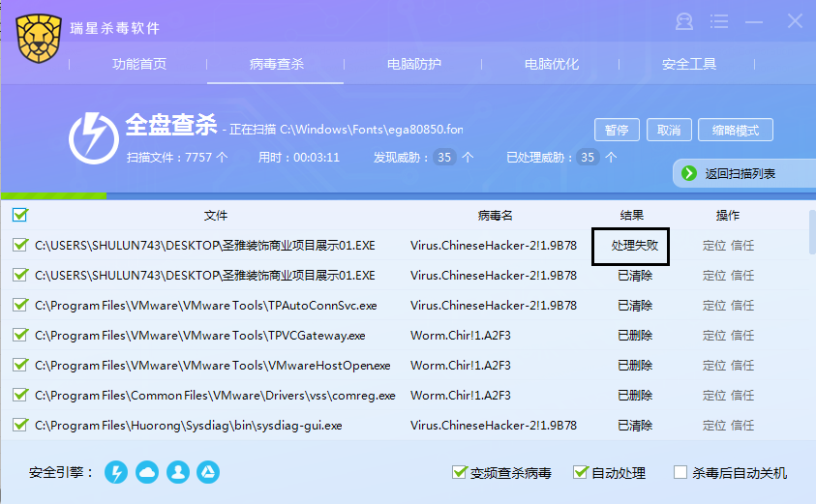Minimize the Rising antivirus window
Screen dimensions: 816x504
click(753, 22)
